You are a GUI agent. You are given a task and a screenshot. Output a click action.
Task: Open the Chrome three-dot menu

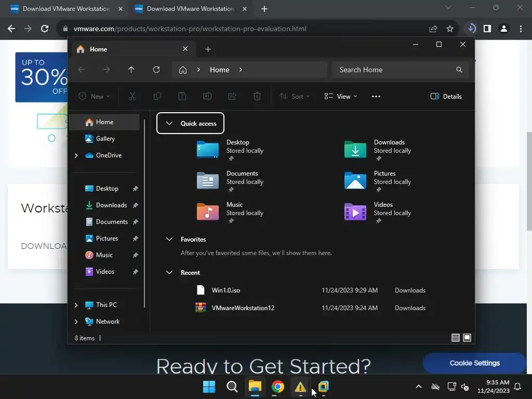tap(521, 29)
